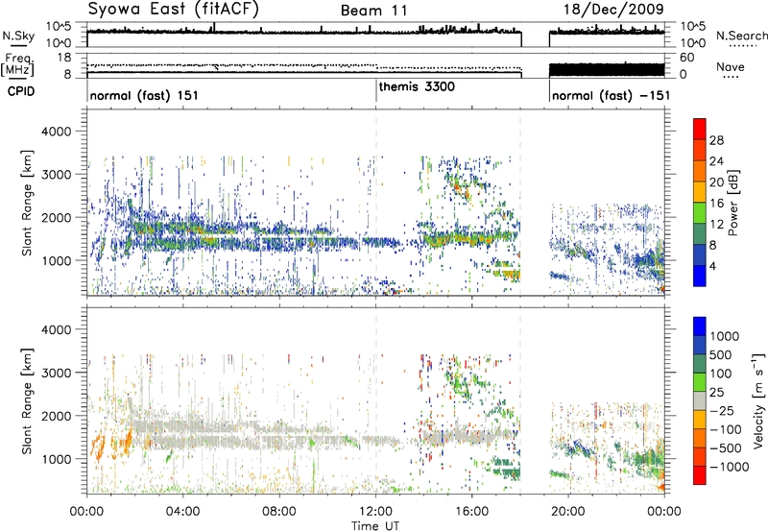The image size is (768, 532).
Task: Click the "Freq. [MHz]" axis label
Action: 19,65
